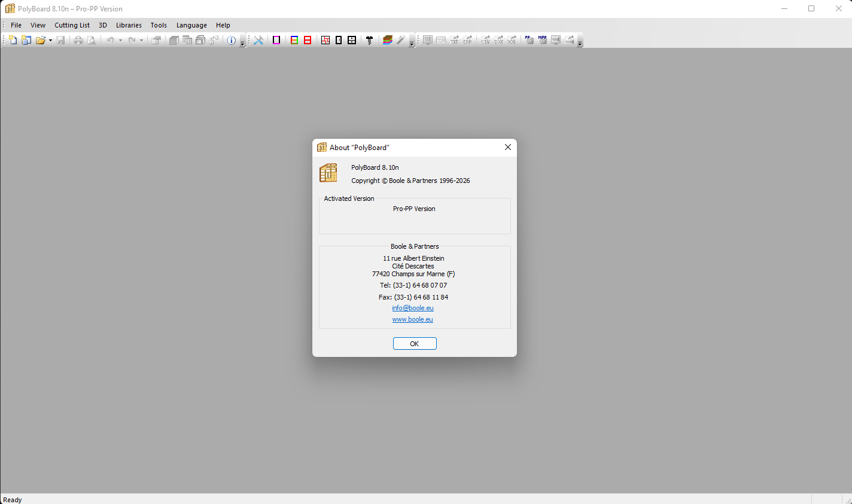Click the PolyBoard cabinet logo in About dialog
This screenshot has height=504, width=852.
pos(328,173)
